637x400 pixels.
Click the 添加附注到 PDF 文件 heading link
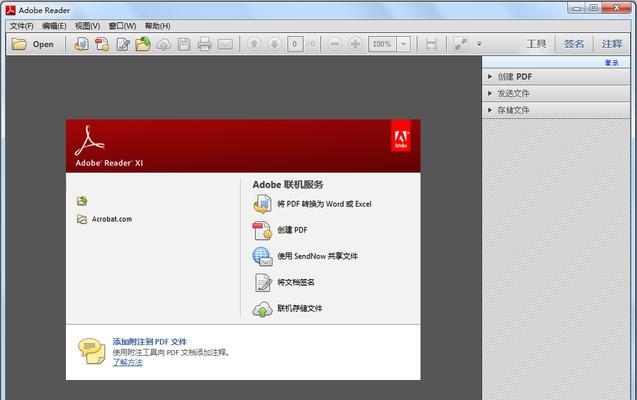tap(150, 342)
